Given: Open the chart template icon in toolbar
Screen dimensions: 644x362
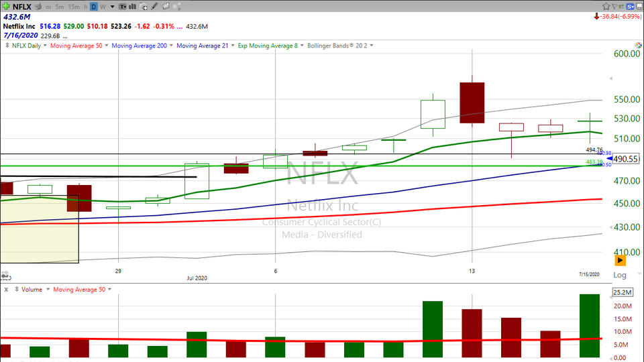Looking at the screenshot, I should click(x=142, y=7).
